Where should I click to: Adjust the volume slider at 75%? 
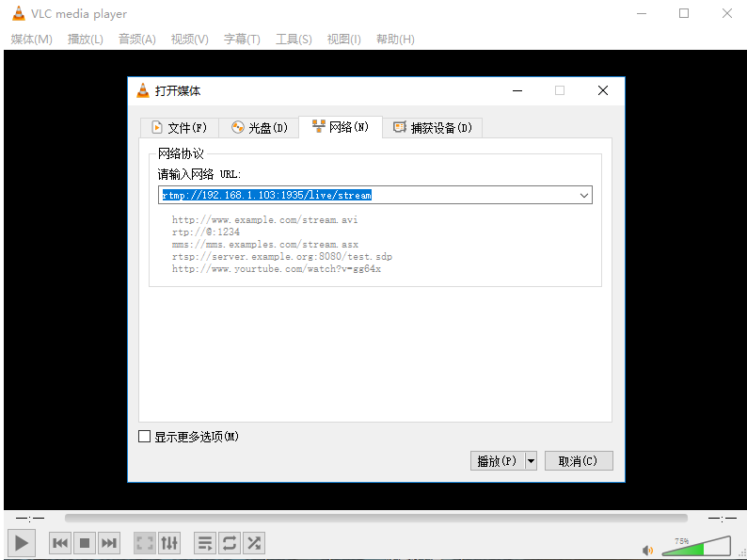pyautogui.click(x=696, y=547)
